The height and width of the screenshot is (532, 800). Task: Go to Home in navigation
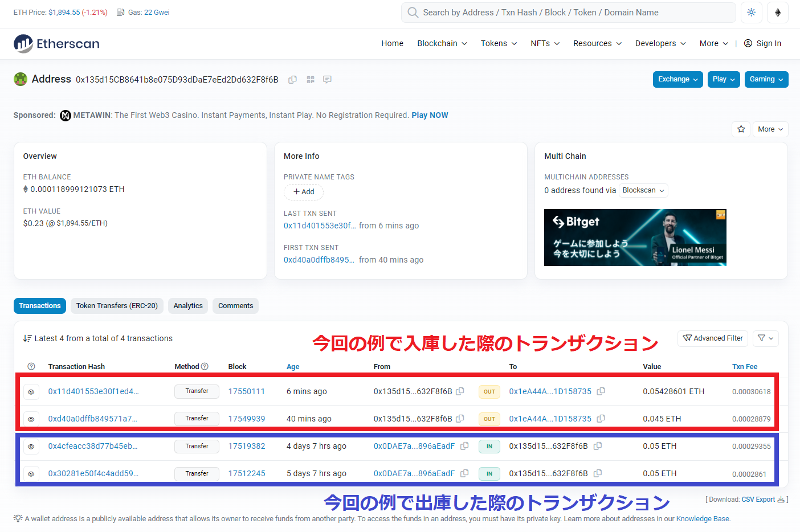click(393, 43)
